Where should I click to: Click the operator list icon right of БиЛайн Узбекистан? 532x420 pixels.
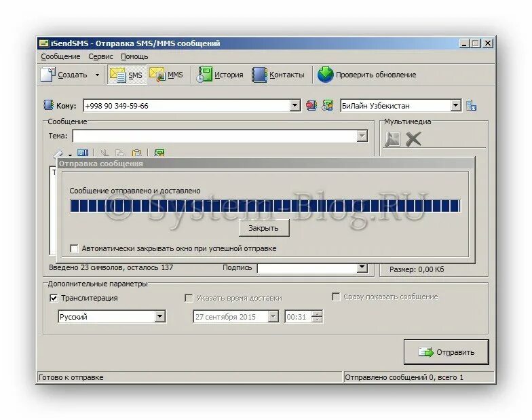coord(471,106)
